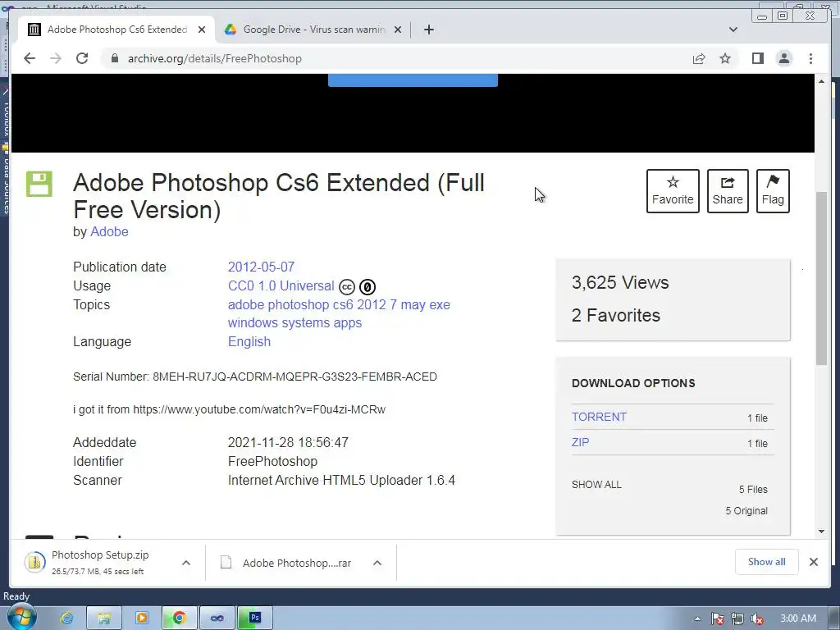
Task: Expand the Photoshop Setup.zip download options chevron
Action: [186, 563]
